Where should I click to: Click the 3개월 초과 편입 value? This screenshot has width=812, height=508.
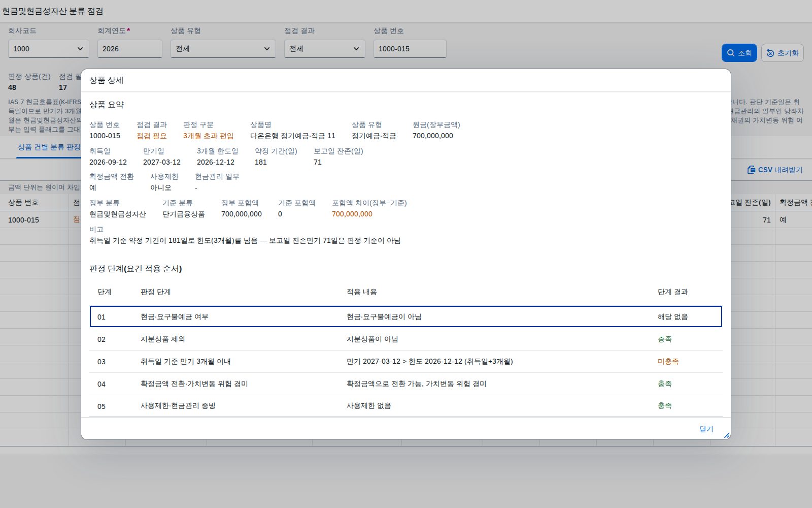pyautogui.click(x=209, y=136)
